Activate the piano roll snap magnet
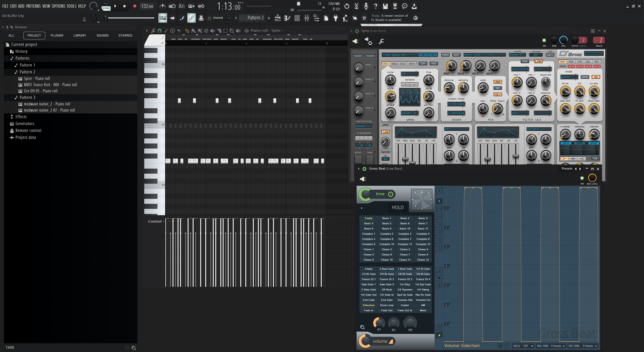This screenshot has width=644, height=352. (159, 31)
